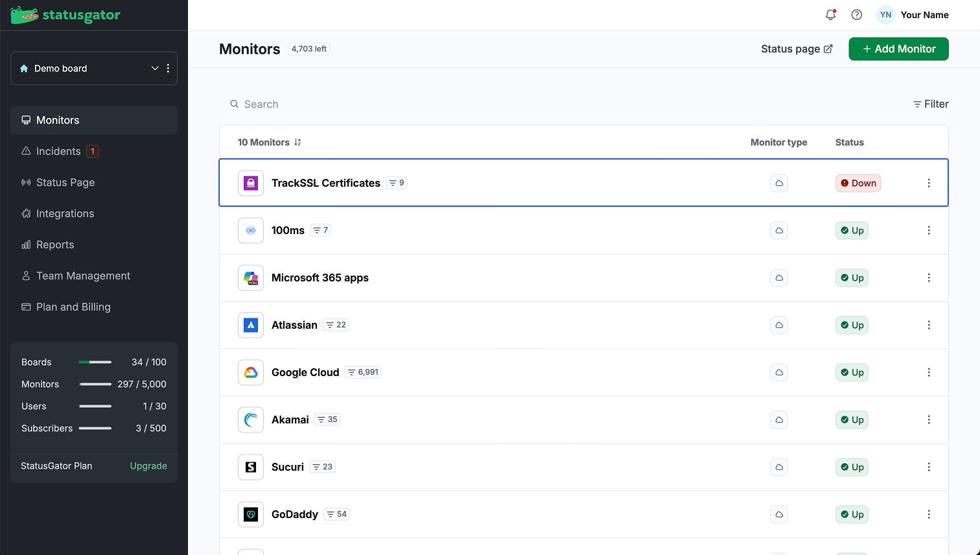Expand the 22 component filter on Atlassian
Viewport: 980px width, 555px height.
coord(336,325)
